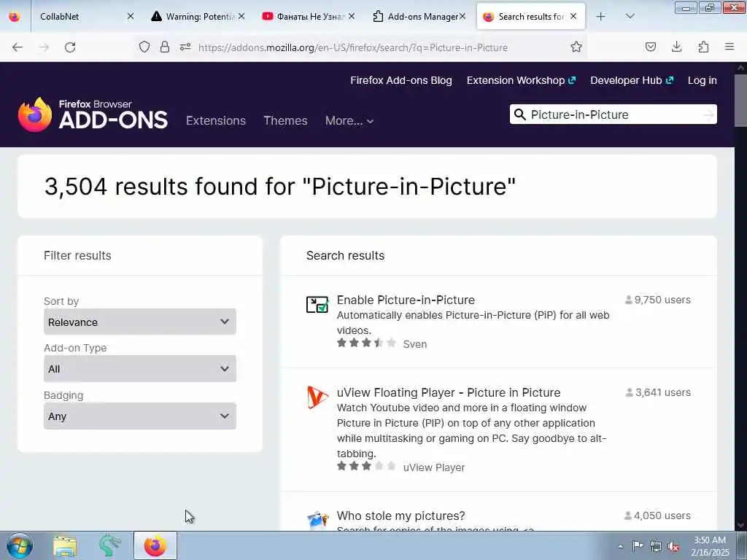Click Firefox icon in the taskbar
This screenshot has height=560, width=747.
155,545
